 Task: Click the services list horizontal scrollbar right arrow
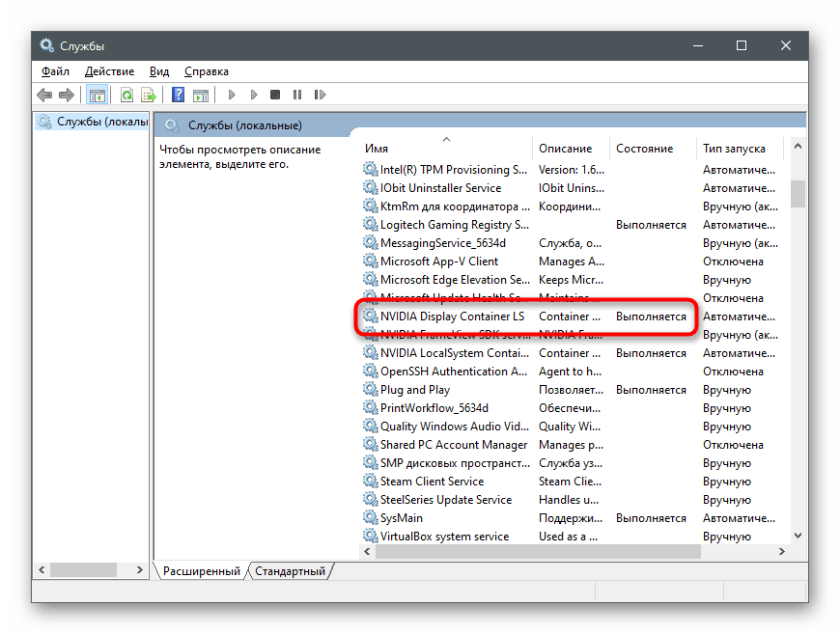pos(782,552)
